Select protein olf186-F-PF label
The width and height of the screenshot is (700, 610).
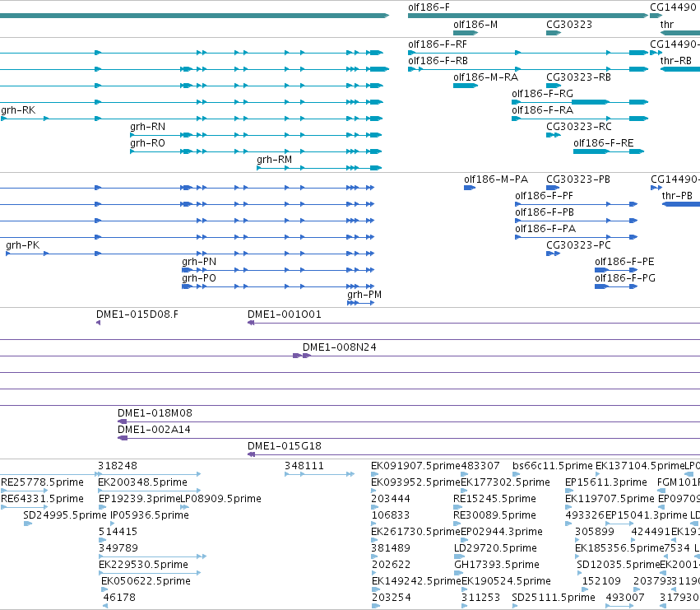tap(545, 196)
